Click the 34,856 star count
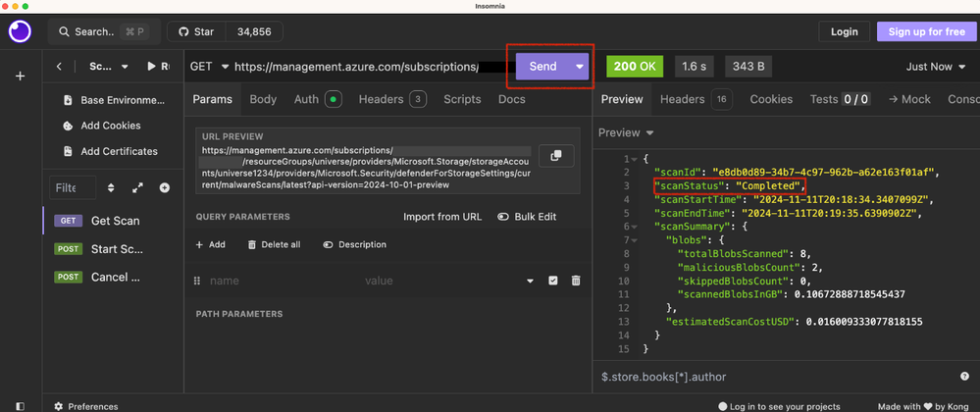980x412 pixels. point(254,31)
